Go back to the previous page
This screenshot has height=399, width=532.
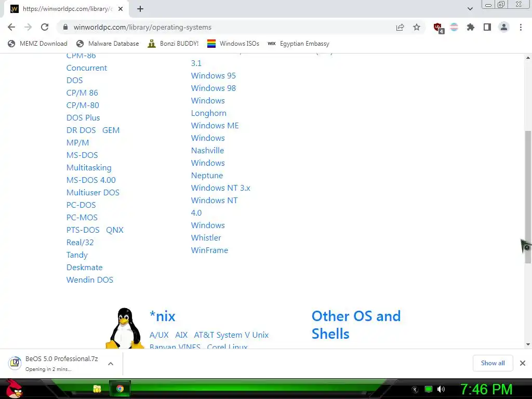(x=11, y=27)
